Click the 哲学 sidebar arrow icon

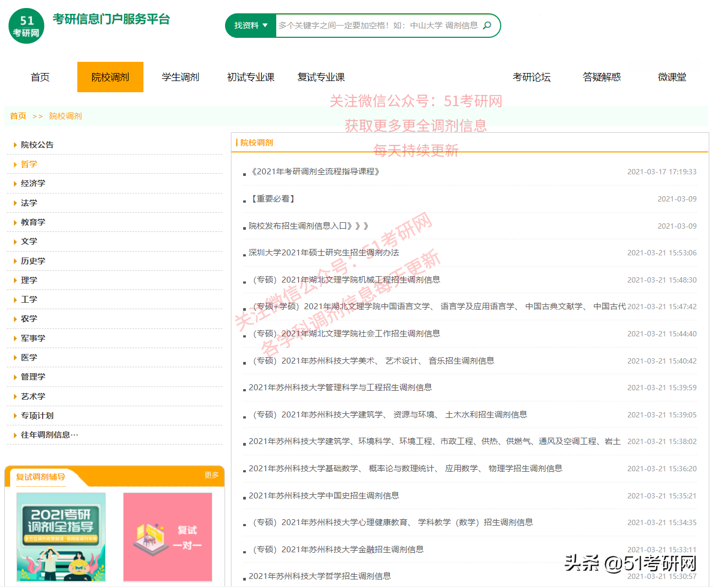[x=14, y=164]
